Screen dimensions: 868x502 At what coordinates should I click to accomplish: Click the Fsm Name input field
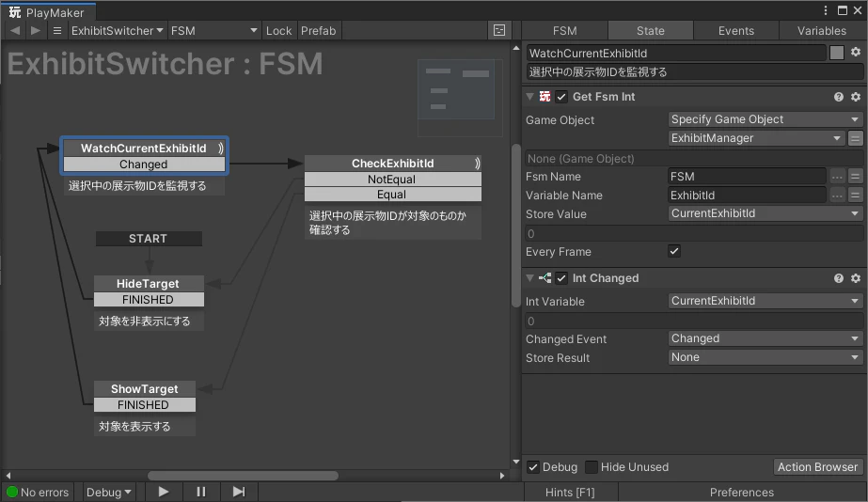(747, 177)
